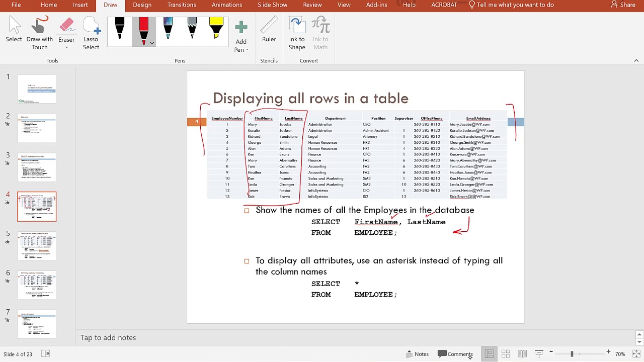Open the File menu
644x362 pixels.
16,5
